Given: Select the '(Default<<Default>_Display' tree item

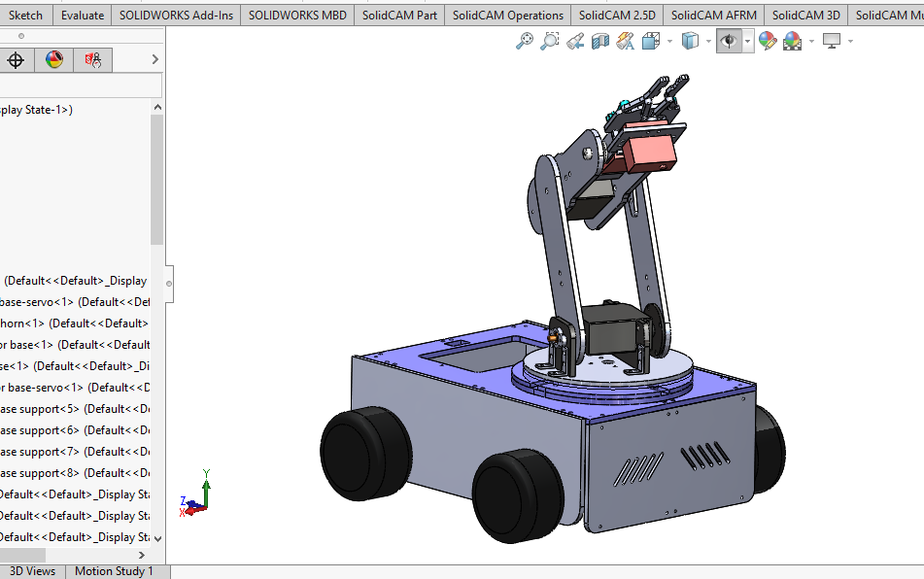Looking at the screenshot, I should pyautogui.click(x=76, y=281).
